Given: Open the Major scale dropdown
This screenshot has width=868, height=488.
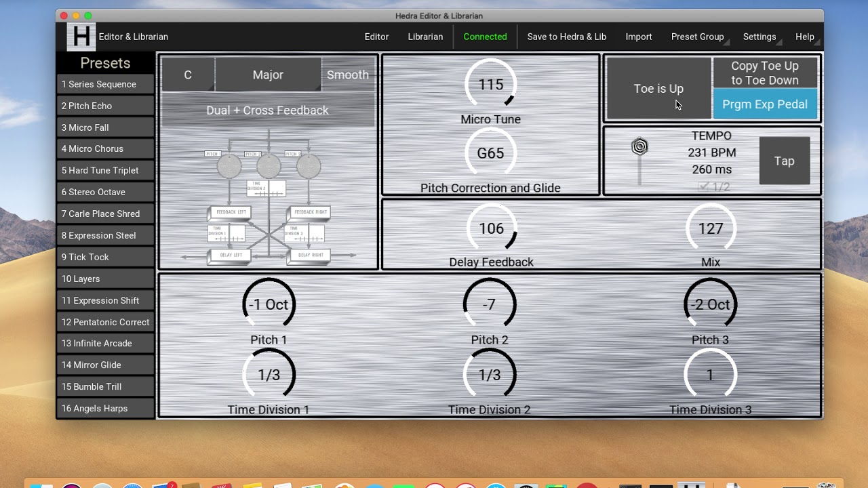Looking at the screenshot, I should (268, 75).
